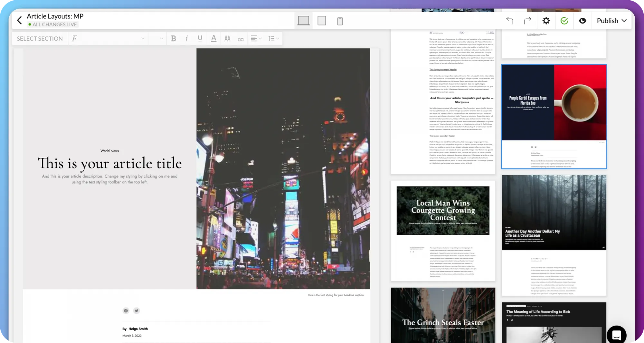Click the Twitter share icon
644x343 pixels.
tap(137, 310)
